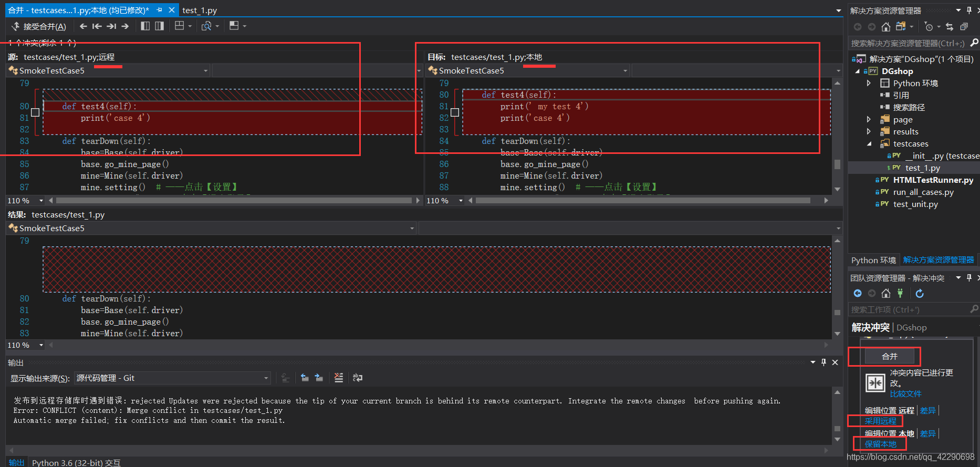This screenshot has width=980, height=467.
Task: Jump to first conflict arrow icon
Action: click(97, 26)
